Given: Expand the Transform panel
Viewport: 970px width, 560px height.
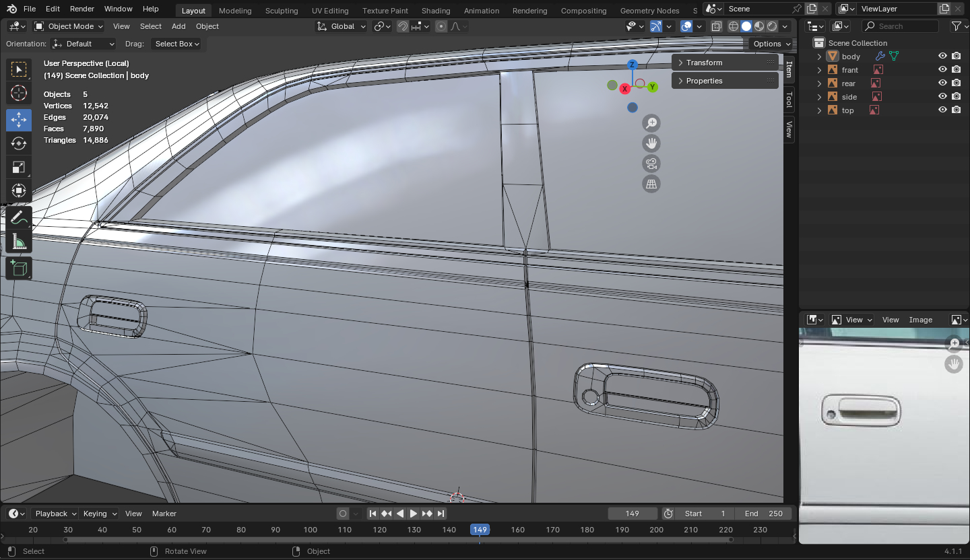Looking at the screenshot, I should point(725,63).
